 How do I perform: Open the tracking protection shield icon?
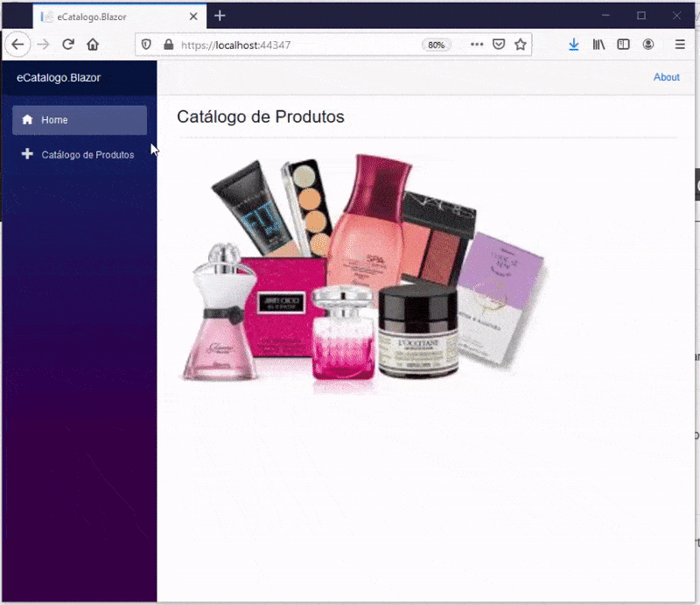tap(146, 45)
